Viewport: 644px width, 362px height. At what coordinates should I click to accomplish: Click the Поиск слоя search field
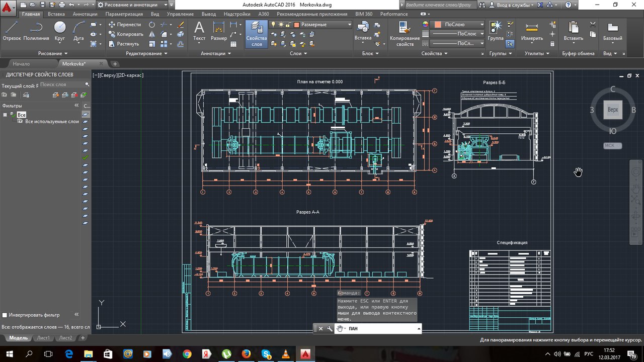click(x=64, y=84)
